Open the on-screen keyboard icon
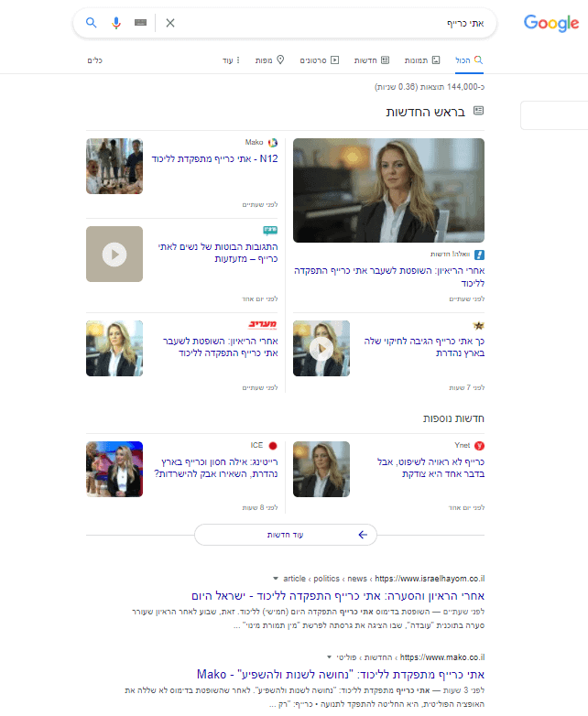 tap(141, 22)
